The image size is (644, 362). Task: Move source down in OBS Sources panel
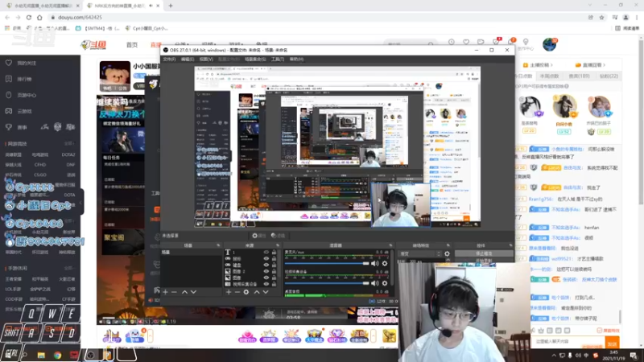coord(266,292)
